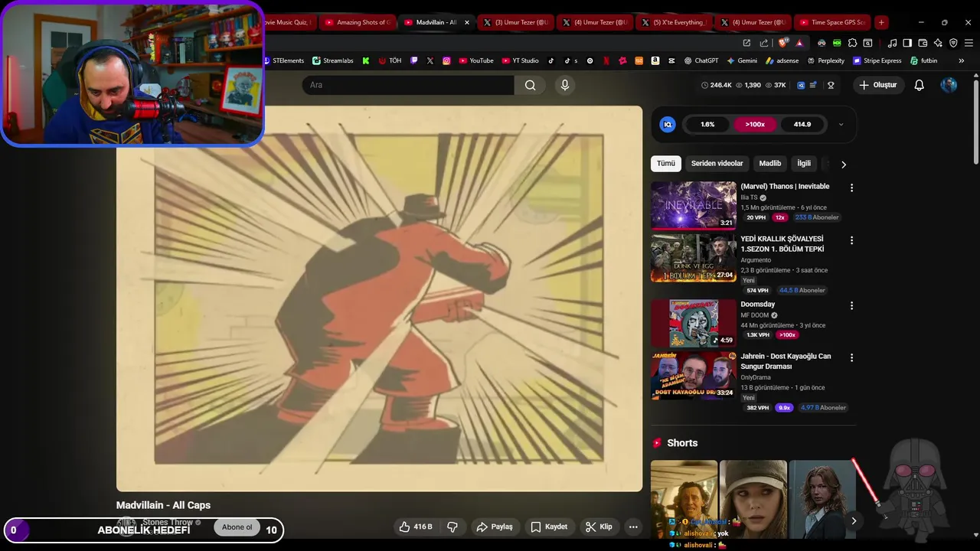This screenshot has height=551, width=980.
Task: Expand hidden bookmarks with double chevron
Action: click(x=961, y=60)
